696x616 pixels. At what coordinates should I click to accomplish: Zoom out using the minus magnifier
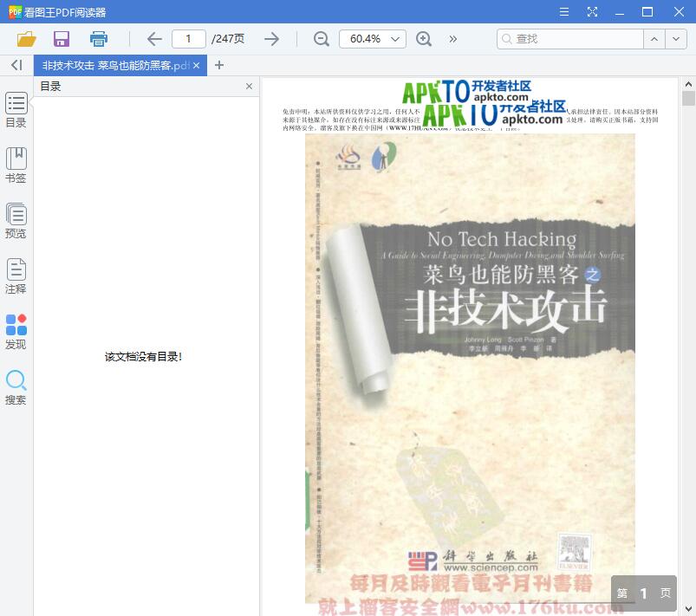tap(321, 39)
